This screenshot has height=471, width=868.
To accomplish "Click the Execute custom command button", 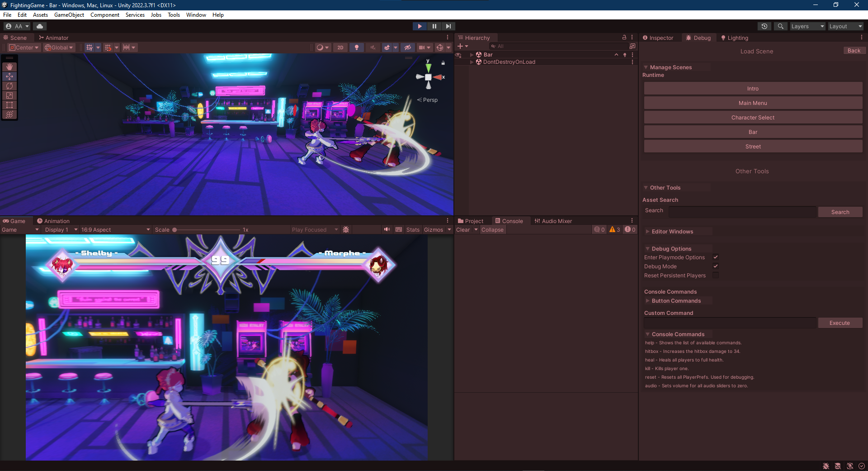I will pyautogui.click(x=840, y=323).
